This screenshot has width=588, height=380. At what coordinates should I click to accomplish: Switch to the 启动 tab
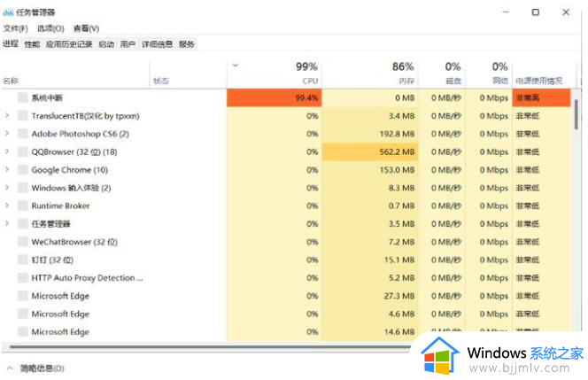coord(106,44)
